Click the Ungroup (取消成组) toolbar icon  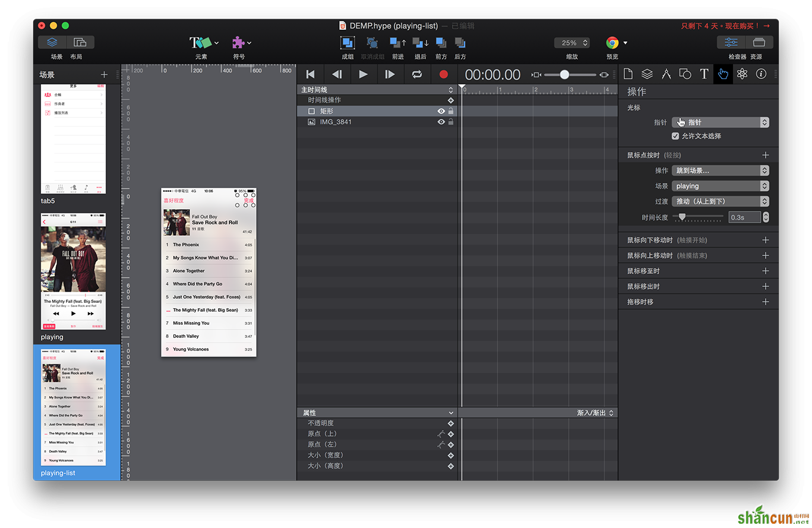(x=372, y=43)
